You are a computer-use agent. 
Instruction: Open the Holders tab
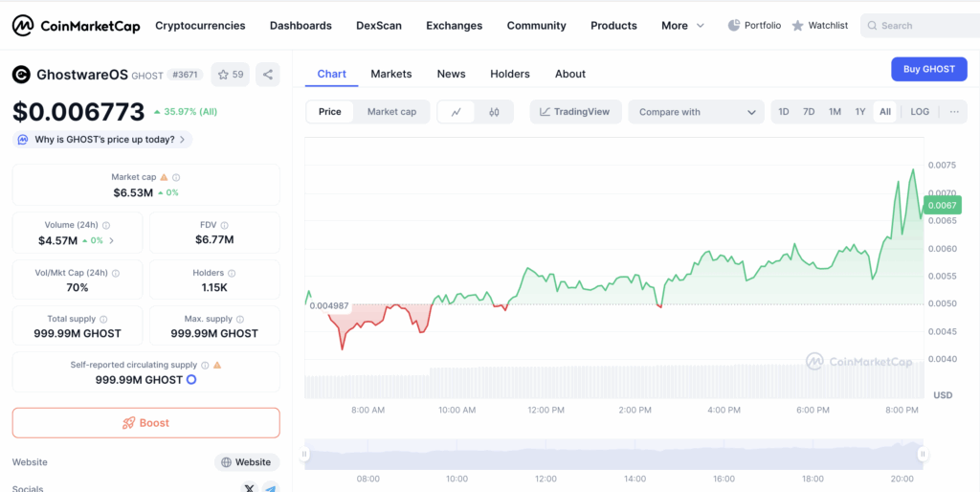pyautogui.click(x=509, y=74)
